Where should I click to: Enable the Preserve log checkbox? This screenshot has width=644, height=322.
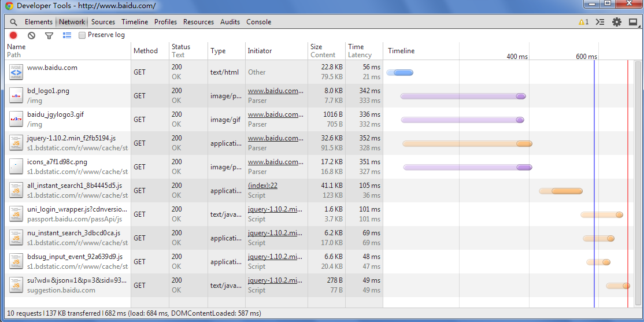[x=82, y=35]
